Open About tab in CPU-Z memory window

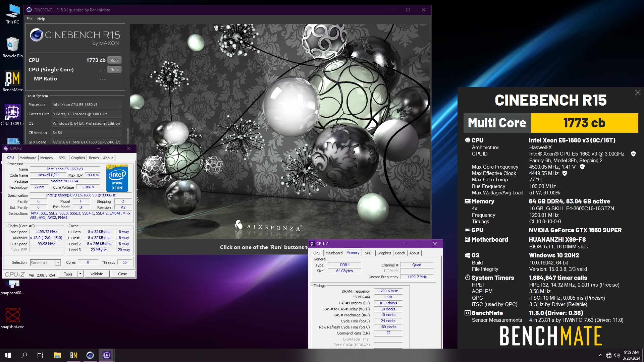(x=414, y=253)
